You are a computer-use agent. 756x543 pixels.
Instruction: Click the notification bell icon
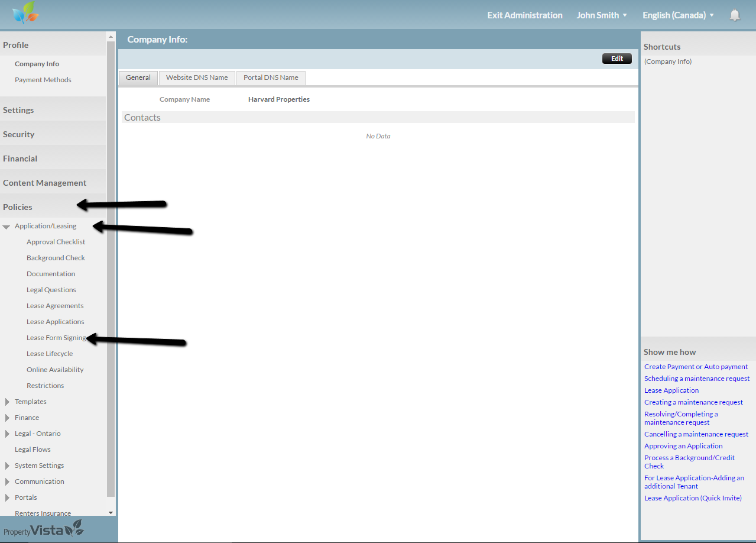(735, 15)
